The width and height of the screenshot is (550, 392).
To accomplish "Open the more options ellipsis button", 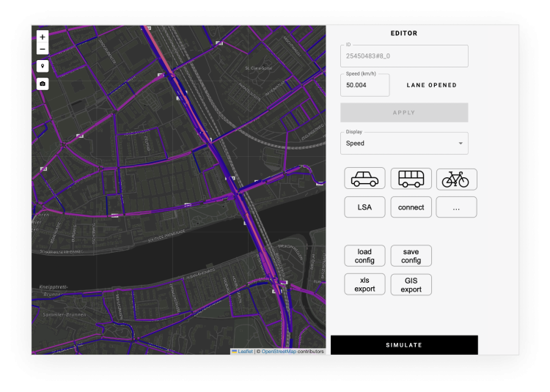I will pos(456,207).
